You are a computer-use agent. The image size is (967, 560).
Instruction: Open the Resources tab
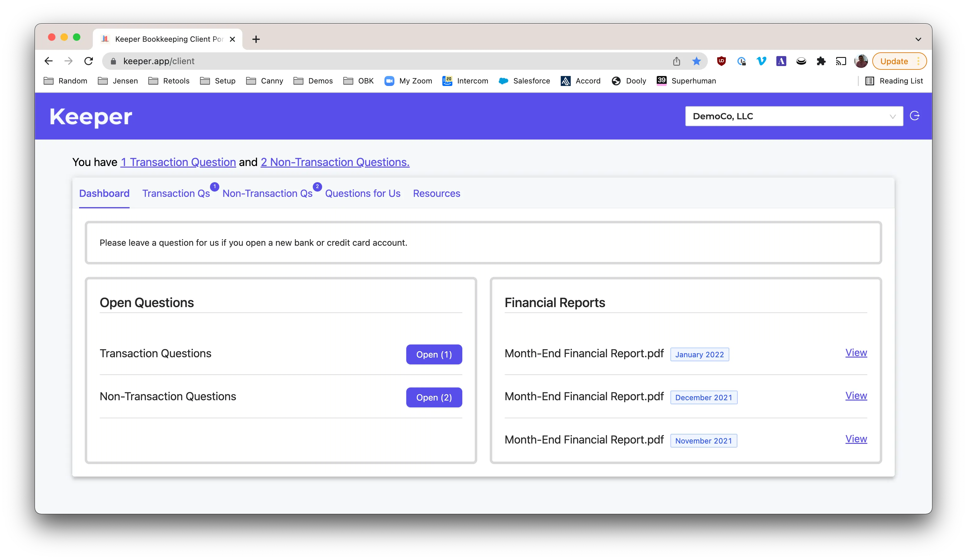click(436, 193)
